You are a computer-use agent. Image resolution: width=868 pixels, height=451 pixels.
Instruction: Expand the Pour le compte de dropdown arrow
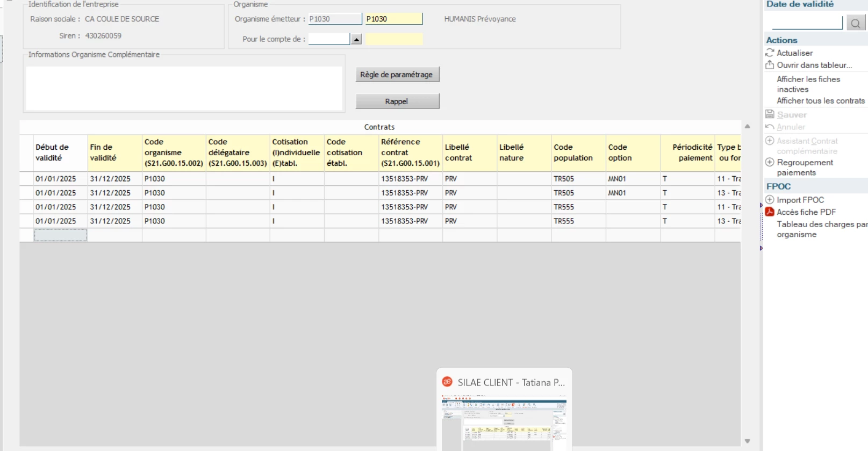(356, 39)
